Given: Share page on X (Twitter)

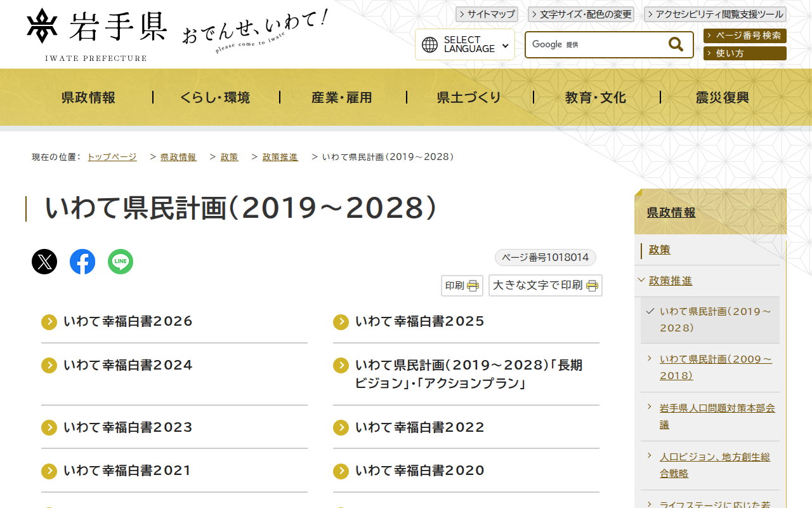Looking at the screenshot, I should tap(44, 262).
